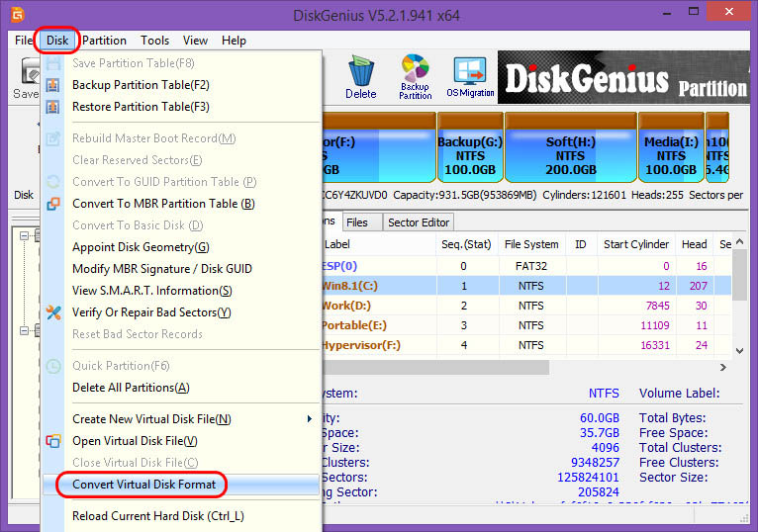Click the Seq.(Stat) column header
Screen dimensions: 758x532
(x=466, y=244)
